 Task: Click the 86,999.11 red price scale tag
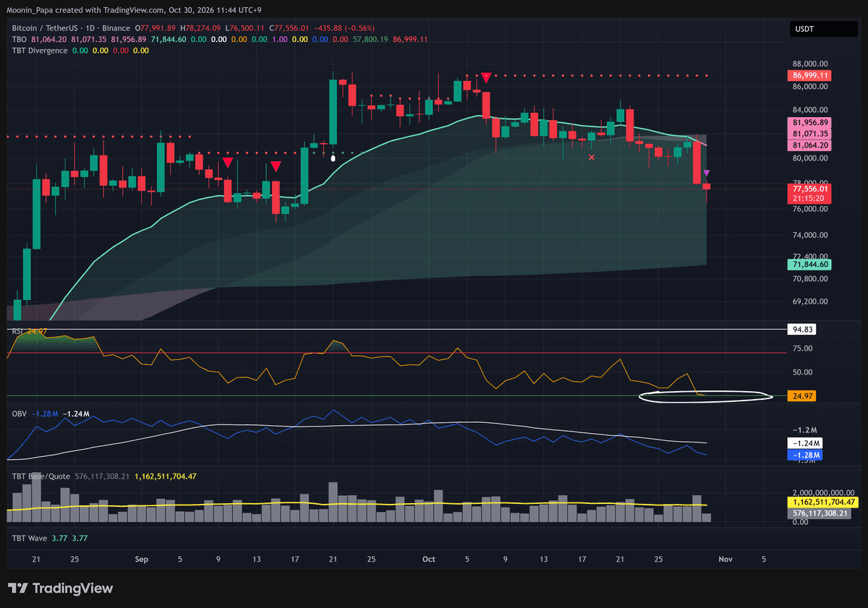click(811, 75)
